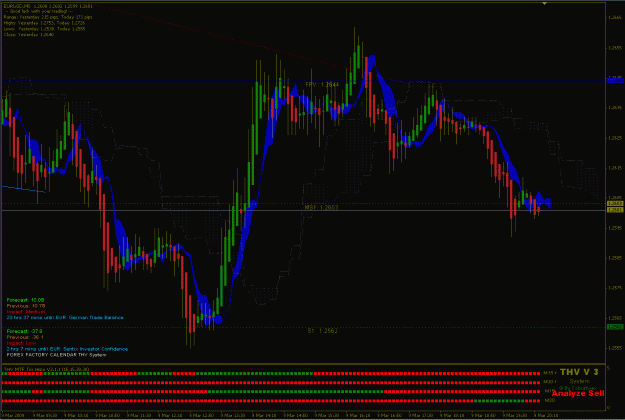This screenshot has height=420, width=625.
Task: Click the 'THV MTF Trix Histo' indicator label
Action: [46, 369]
